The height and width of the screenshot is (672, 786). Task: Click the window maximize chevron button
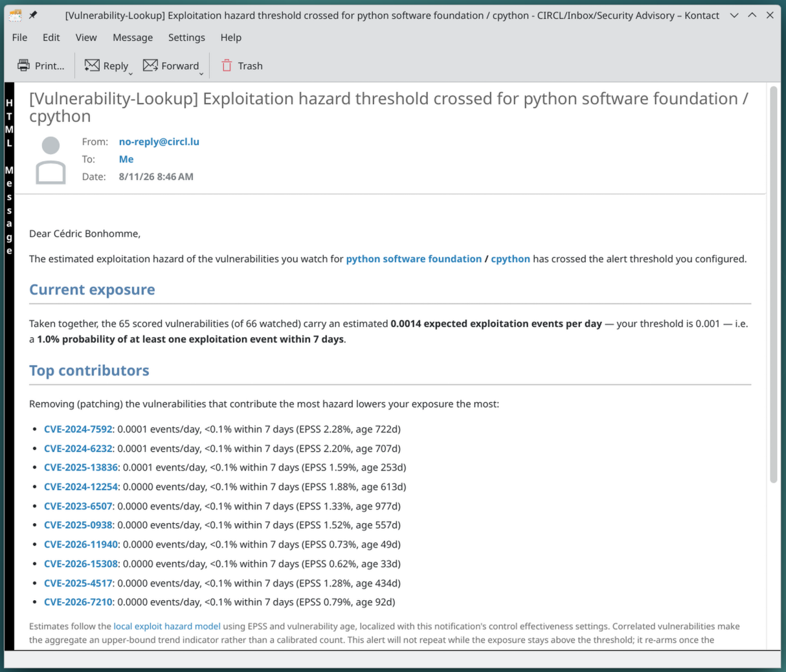point(752,15)
